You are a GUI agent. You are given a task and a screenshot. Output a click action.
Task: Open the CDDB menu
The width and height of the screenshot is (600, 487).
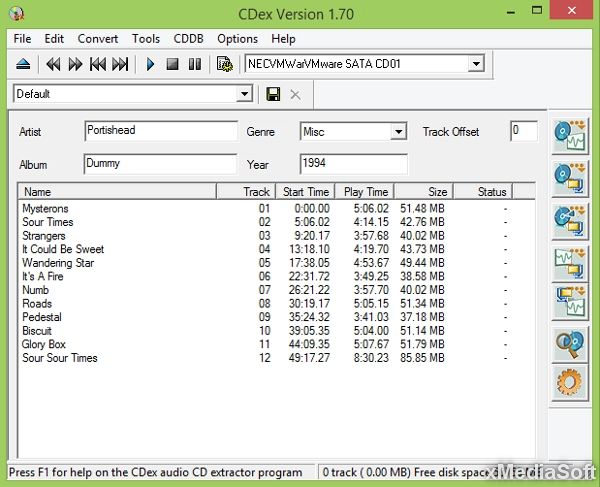pos(188,39)
